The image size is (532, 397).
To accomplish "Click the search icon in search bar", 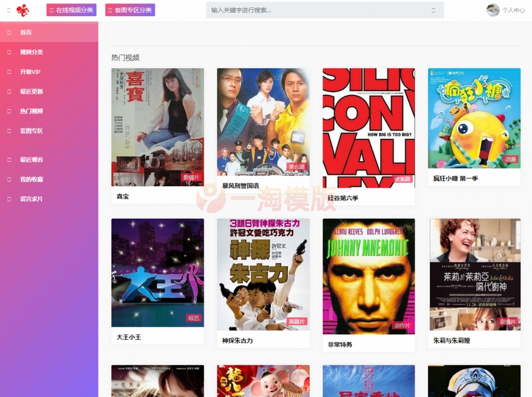I will point(433,10).
